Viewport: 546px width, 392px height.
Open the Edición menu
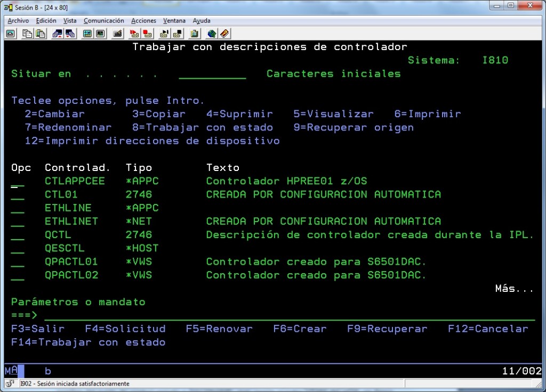(x=46, y=21)
